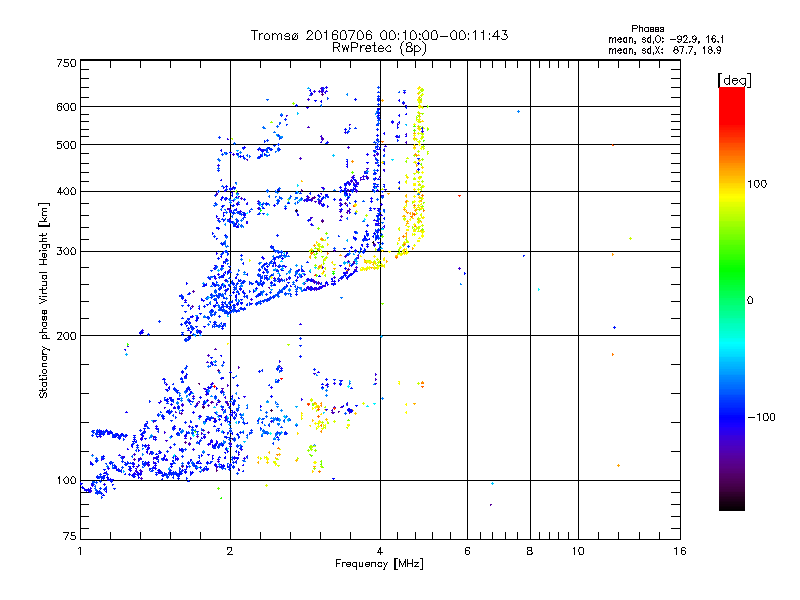Image resolution: width=800 pixels, height=600 pixels.
Task: Click the y-axis '500' tick label
Action: [66, 145]
